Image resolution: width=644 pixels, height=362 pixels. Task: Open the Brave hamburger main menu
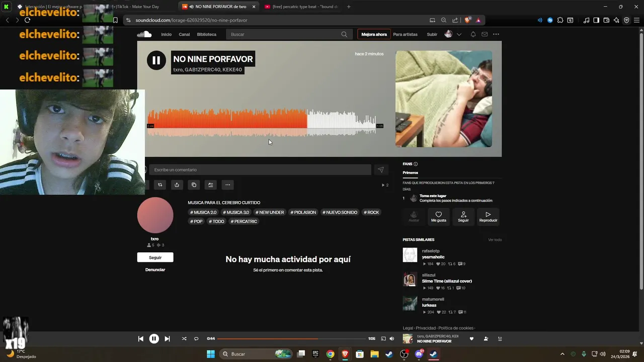[636, 20]
